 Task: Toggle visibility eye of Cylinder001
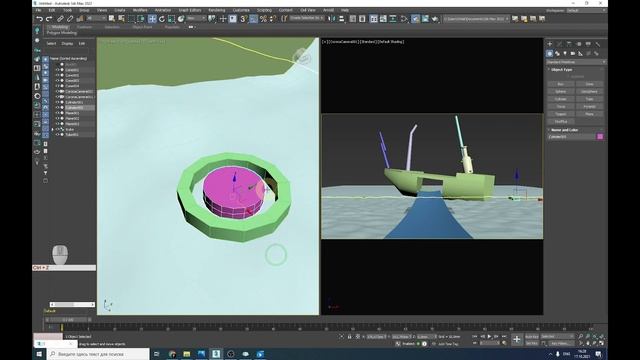point(58,102)
